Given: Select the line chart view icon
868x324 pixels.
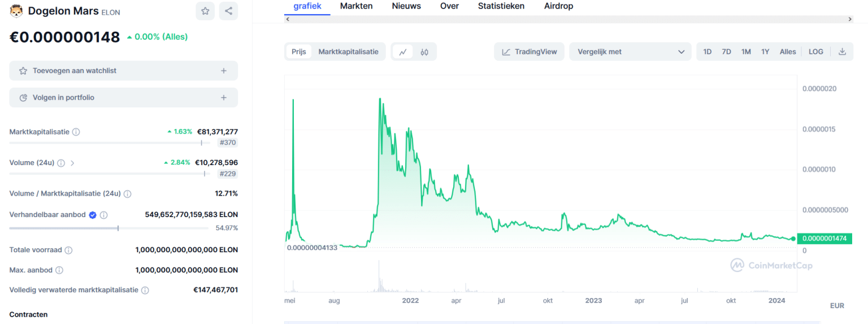Looking at the screenshot, I should pyautogui.click(x=403, y=51).
